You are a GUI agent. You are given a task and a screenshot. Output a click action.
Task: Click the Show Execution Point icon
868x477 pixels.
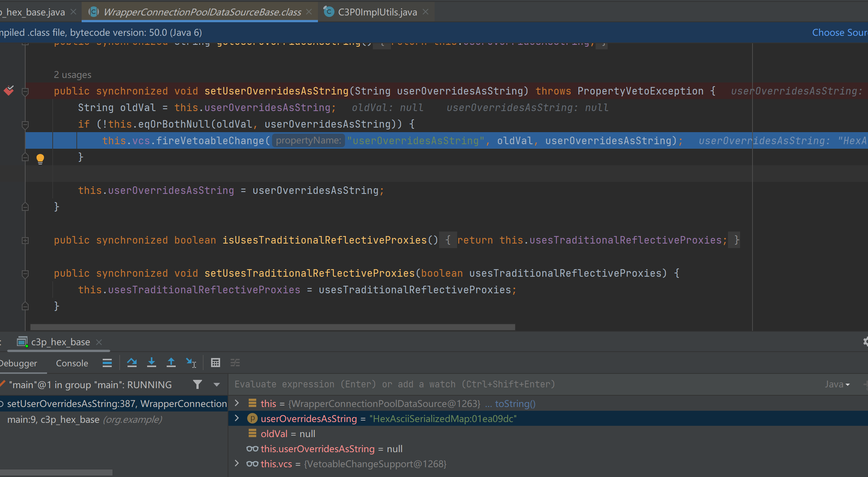tap(107, 363)
